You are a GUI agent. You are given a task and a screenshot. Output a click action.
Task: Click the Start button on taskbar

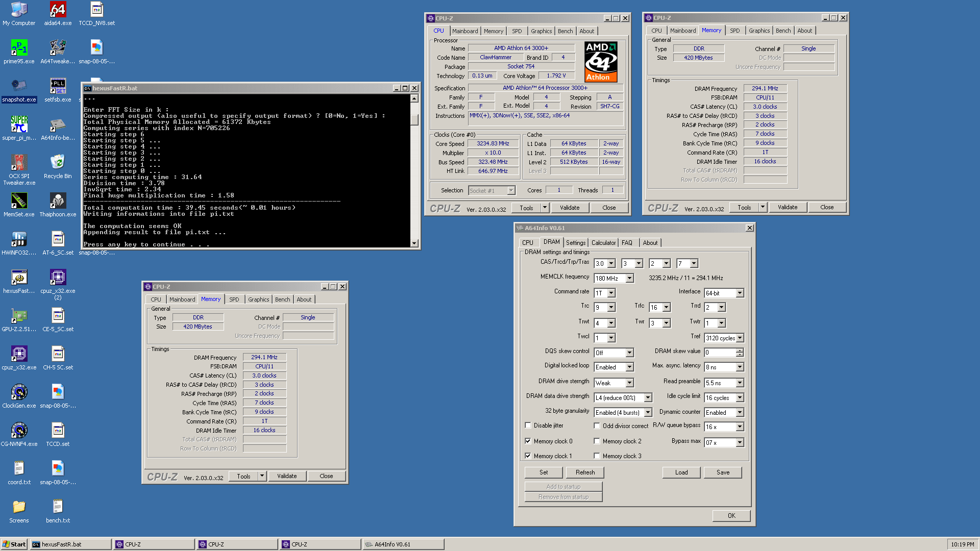coord(14,544)
